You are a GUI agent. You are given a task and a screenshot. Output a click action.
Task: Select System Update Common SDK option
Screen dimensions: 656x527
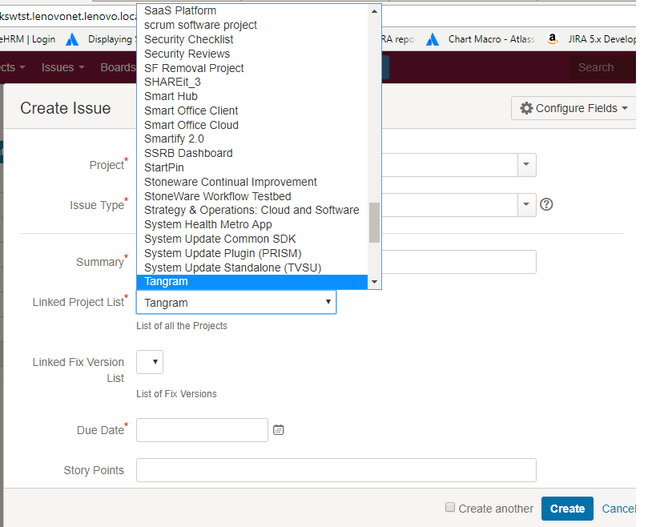point(252,239)
